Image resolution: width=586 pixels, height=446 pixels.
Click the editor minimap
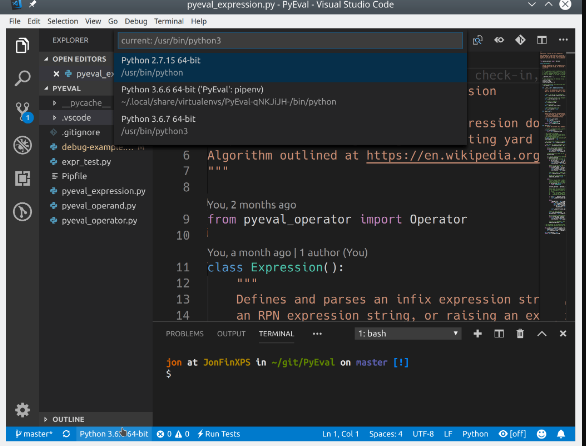click(x=555, y=144)
